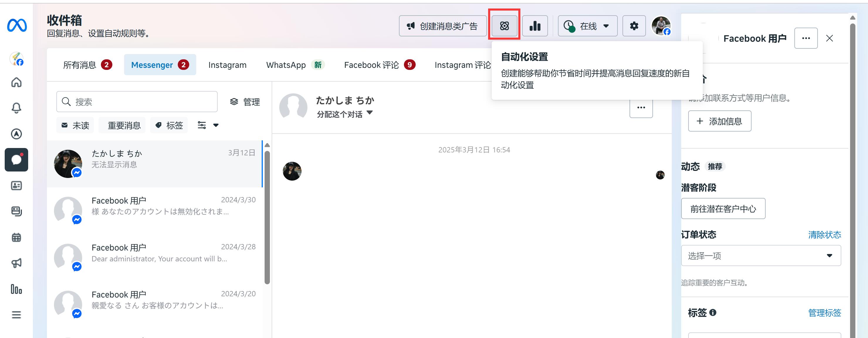Viewport: 868px width, 338px height.
Task: Click the small read-receipt avatar in the chat
Action: 660,175
